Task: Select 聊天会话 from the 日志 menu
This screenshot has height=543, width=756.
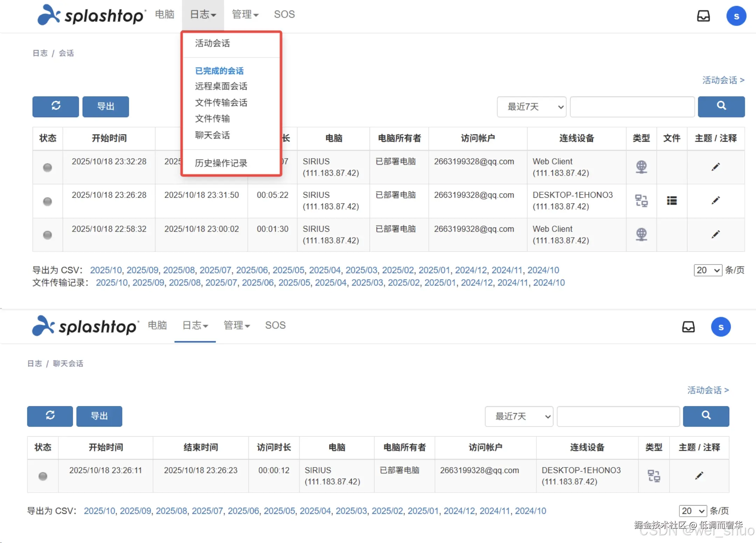Action: point(212,135)
